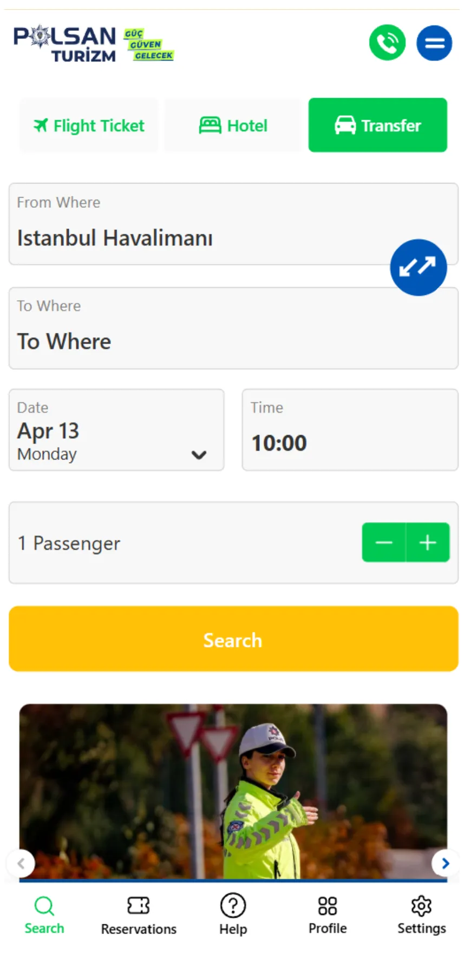The image size is (464, 980).
Task: Show the previous banner slide
Action: [x=21, y=863]
